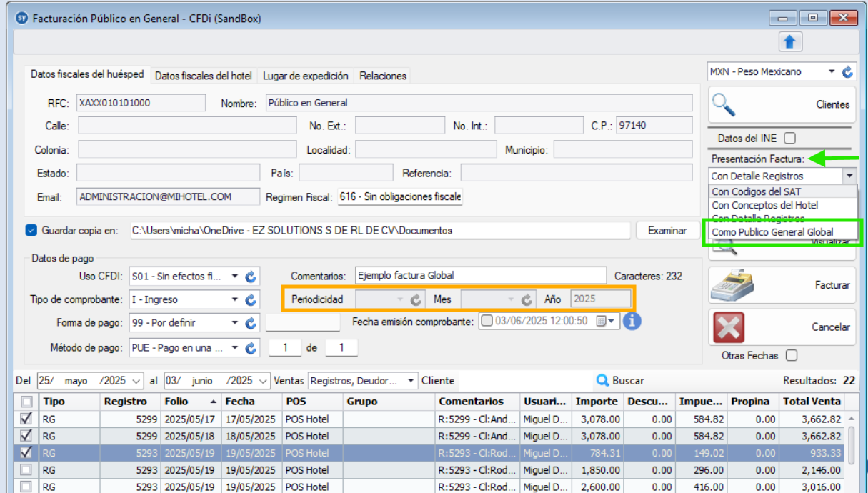The image size is (868, 493).
Task: Check the row with importe 1,850.00
Action: coord(26,470)
